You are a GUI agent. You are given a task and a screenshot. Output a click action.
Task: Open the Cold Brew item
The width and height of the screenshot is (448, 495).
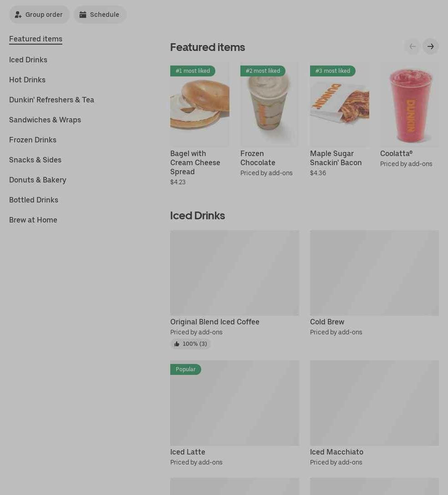coord(374,283)
